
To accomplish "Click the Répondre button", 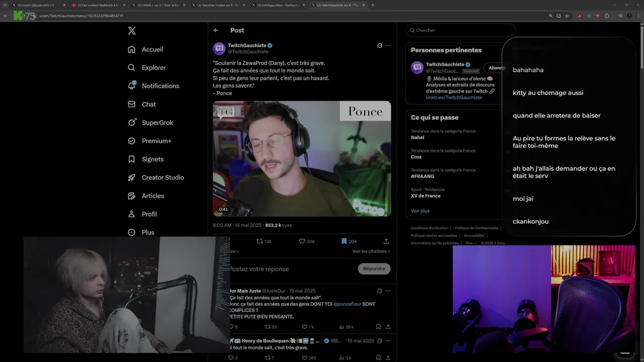I will tap(374, 268).
